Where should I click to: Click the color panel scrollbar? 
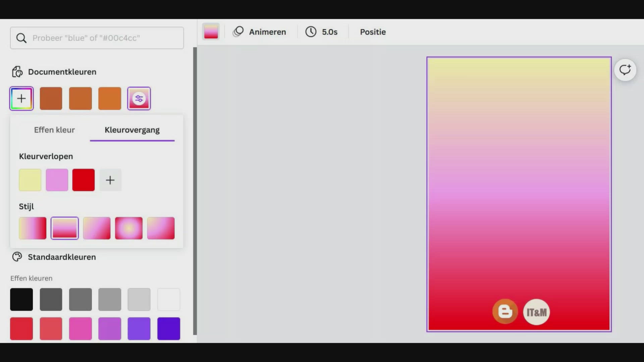[x=195, y=191]
